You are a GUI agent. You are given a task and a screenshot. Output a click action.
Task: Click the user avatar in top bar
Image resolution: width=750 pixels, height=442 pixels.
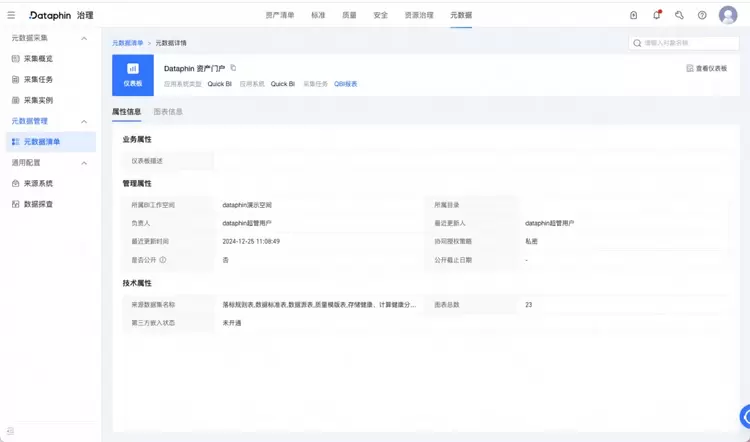(728, 15)
